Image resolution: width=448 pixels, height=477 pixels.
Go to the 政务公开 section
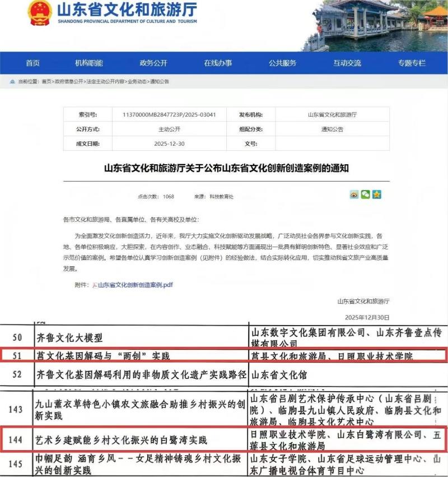click(153, 63)
